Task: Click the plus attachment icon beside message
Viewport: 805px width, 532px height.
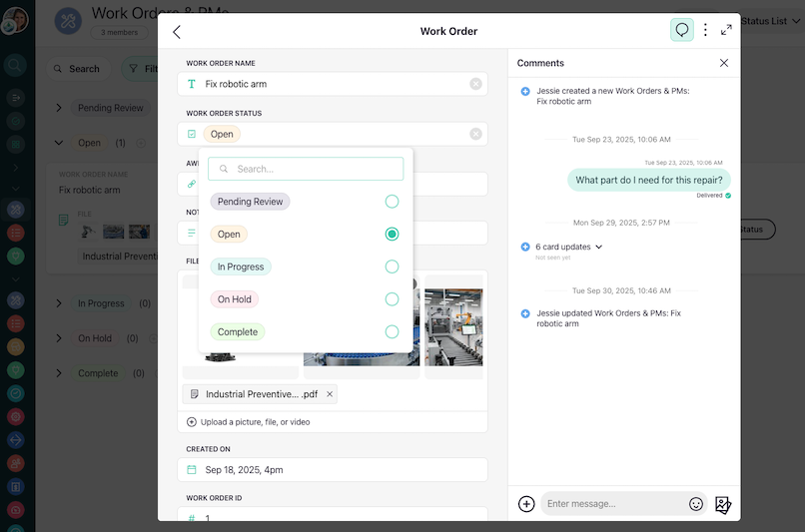Action: click(x=526, y=504)
